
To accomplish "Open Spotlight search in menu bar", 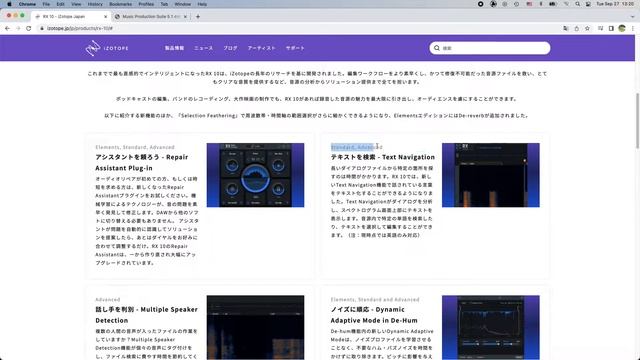I will click(x=577, y=4).
